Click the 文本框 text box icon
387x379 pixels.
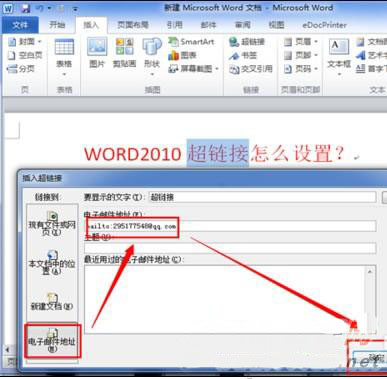click(x=339, y=47)
